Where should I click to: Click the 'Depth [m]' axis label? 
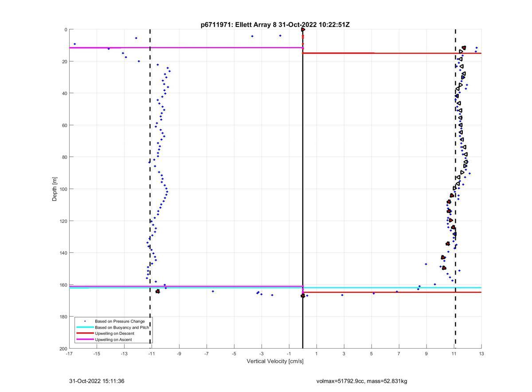coord(55,189)
